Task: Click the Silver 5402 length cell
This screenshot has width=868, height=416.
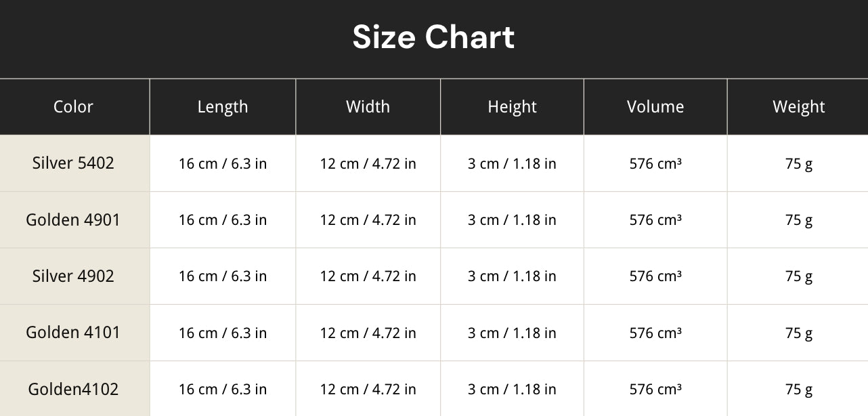Action: point(223,163)
